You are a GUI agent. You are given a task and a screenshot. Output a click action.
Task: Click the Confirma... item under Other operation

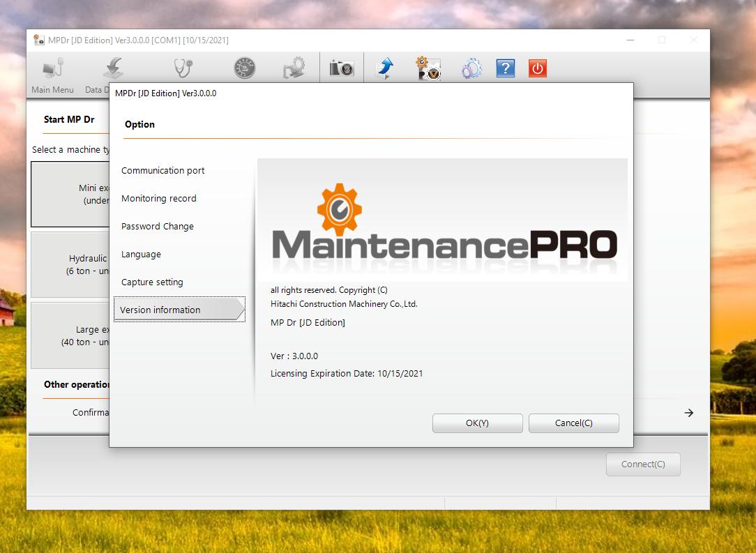(91, 413)
